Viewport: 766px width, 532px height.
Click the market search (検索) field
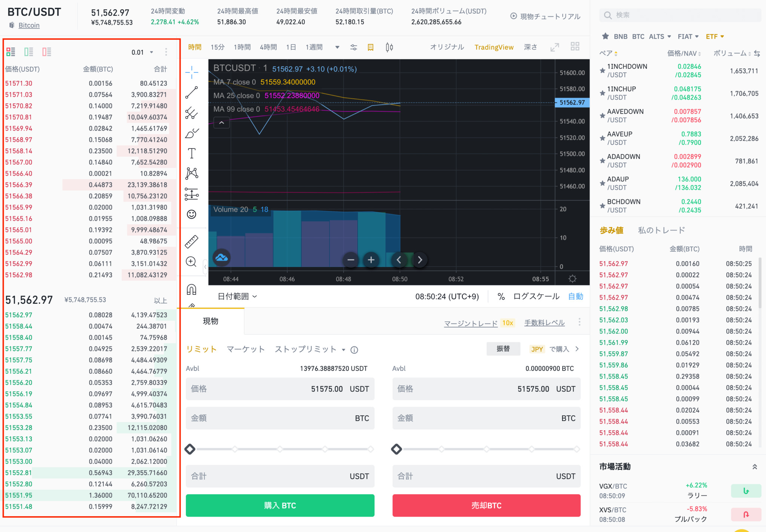click(x=680, y=15)
